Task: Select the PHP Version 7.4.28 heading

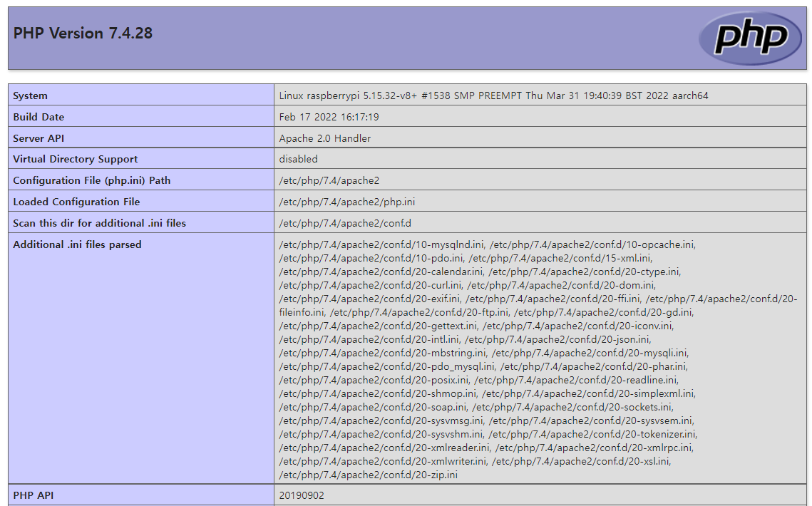Action: coord(83,33)
